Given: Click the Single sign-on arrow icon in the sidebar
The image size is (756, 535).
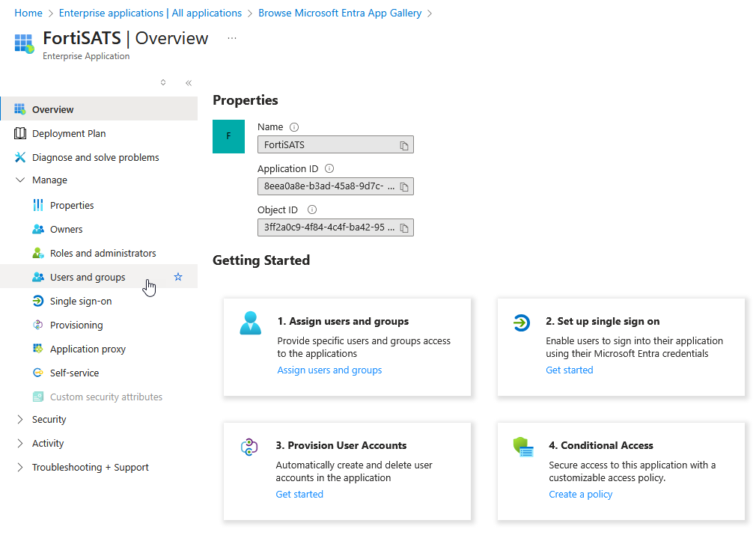Looking at the screenshot, I should pos(37,301).
